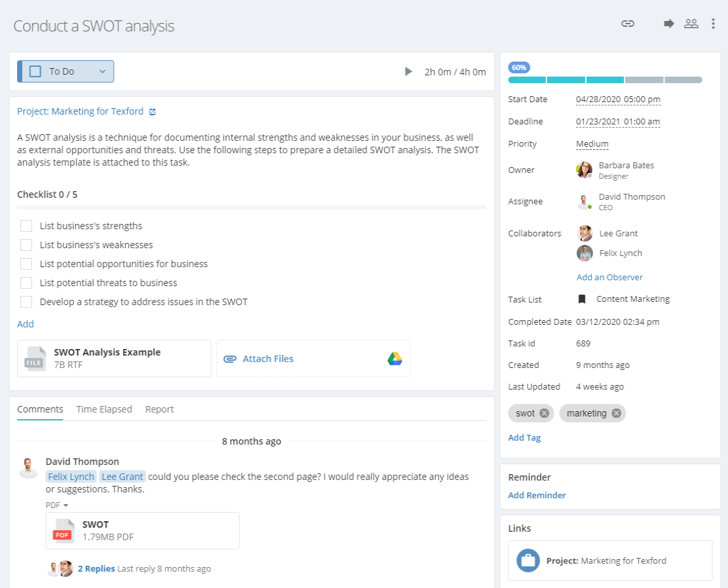Click the Add Reminder link
728x588 pixels.
point(537,495)
